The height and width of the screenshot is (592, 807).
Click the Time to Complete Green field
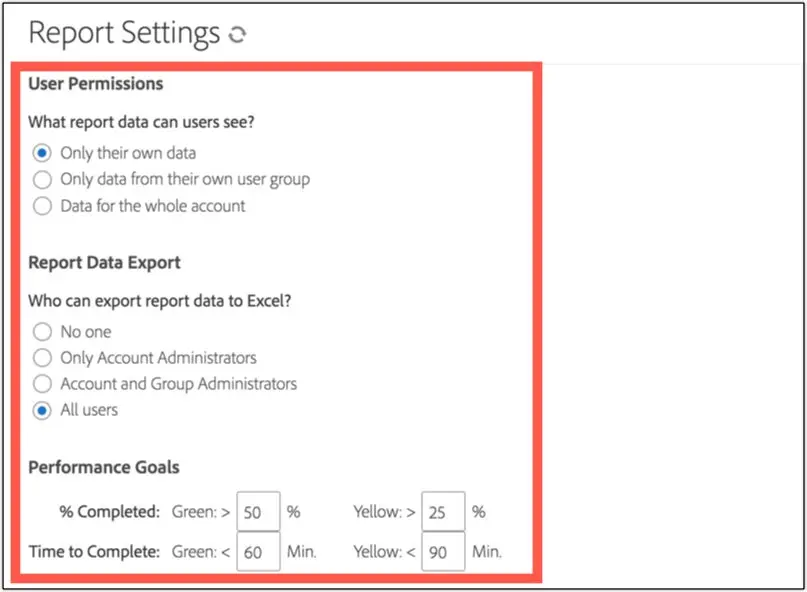tap(258, 551)
